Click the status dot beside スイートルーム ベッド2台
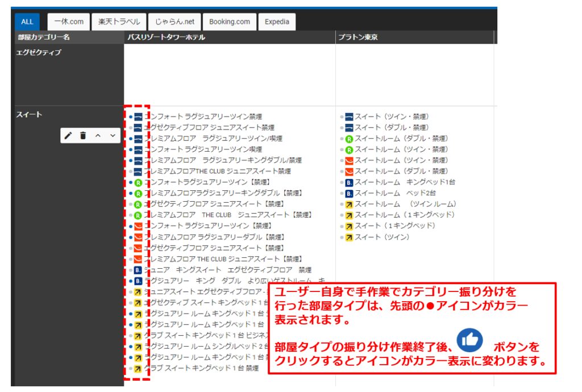This screenshot has height=392, width=582. (342, 193)
